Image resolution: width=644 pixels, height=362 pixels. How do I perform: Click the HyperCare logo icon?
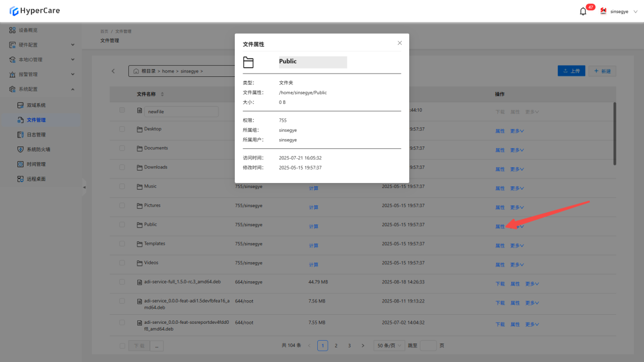(x=14, y=11)
